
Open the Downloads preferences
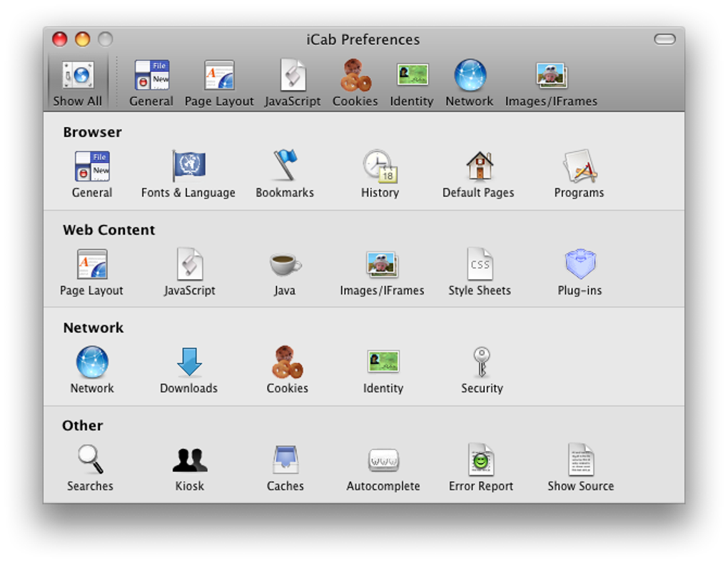(x=188, y=370)
